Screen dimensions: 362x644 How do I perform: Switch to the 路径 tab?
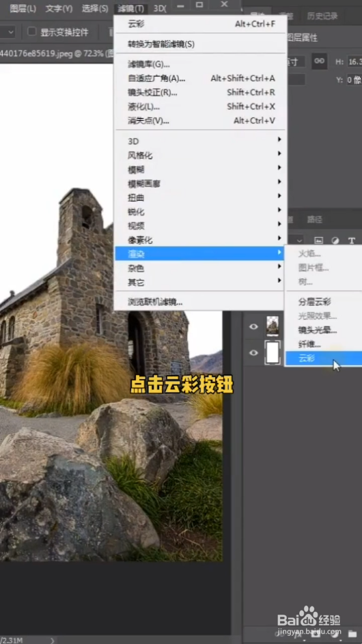pos(315,219)
